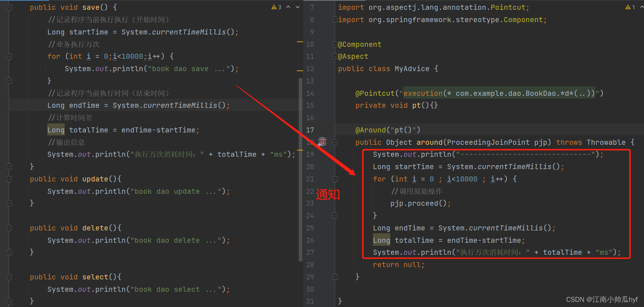Click fold end marker closing update() method
Viewport: 644px width, 307px height.
pos(9,203)
